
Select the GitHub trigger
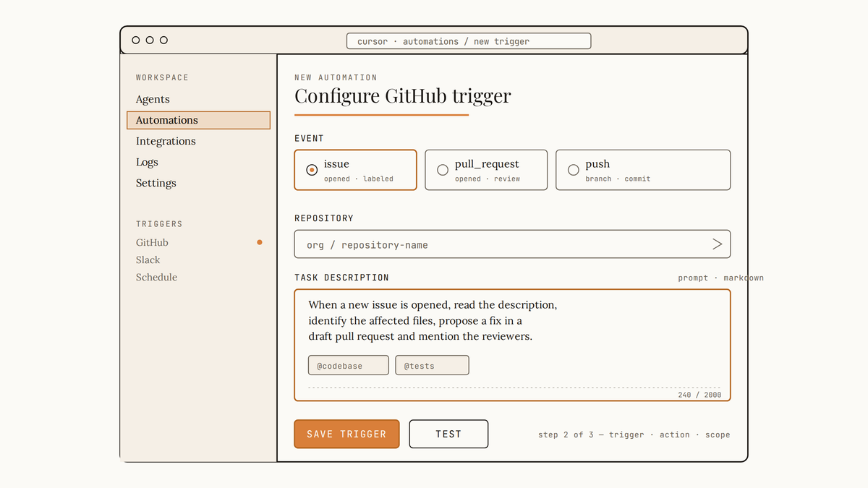[152, 243]
